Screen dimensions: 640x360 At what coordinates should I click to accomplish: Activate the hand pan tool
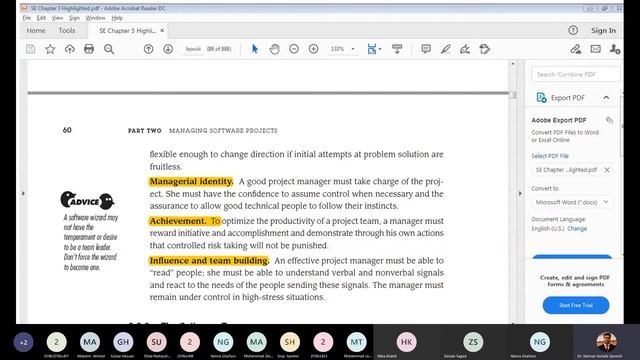tap(274, 49)
